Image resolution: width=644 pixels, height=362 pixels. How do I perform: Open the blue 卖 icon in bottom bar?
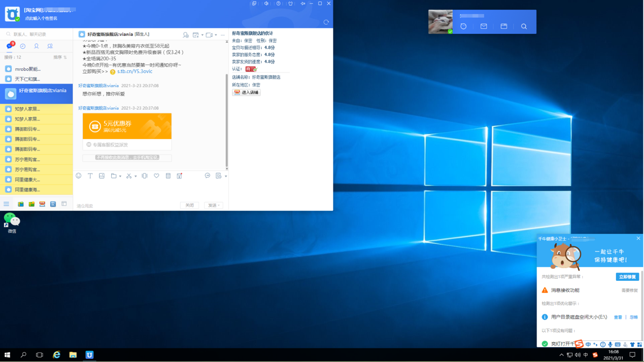(53, 204)
